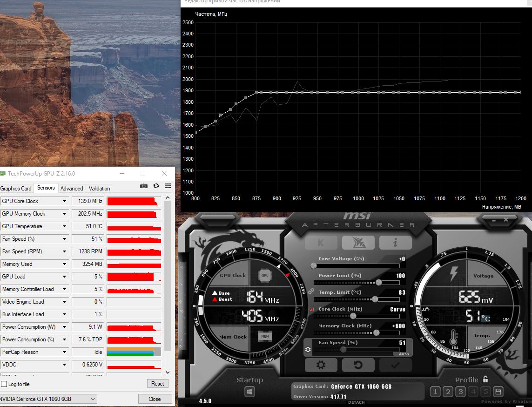
Task: Select Afterburner profile slot 5
Action: click(x=486, y=392)
